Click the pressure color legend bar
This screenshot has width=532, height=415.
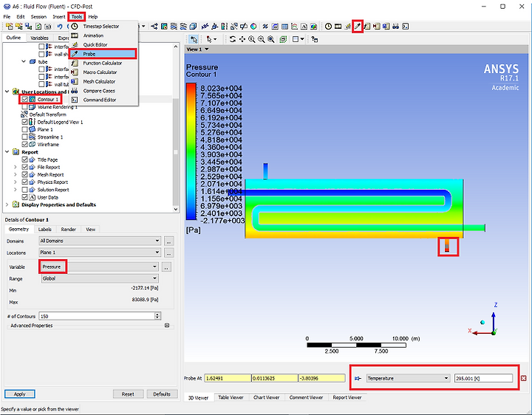pyautogui.click(x=191, y=151)
